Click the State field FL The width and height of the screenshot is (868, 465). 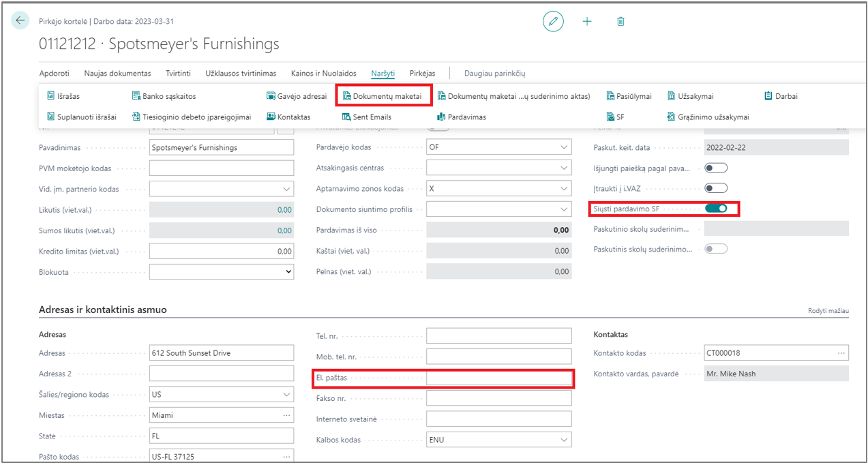pyautogui.click(x=221, y=436)
